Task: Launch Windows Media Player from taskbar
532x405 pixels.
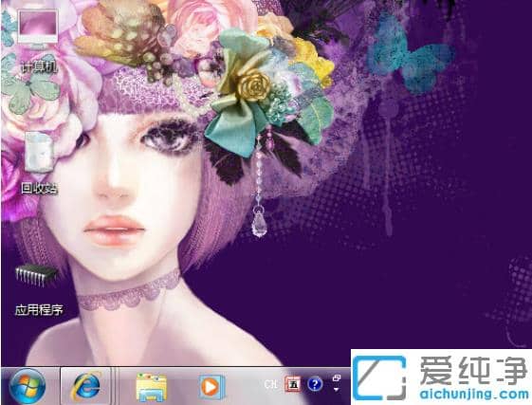Action: tap(211, 387)
